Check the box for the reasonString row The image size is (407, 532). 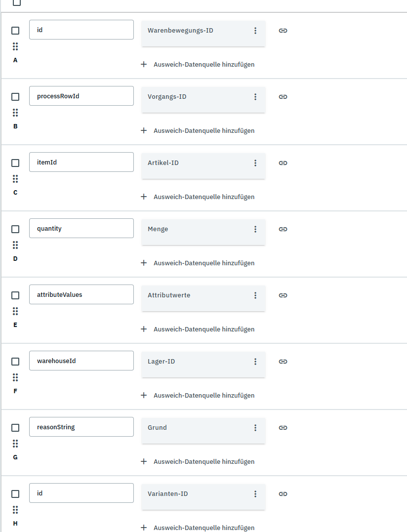coord(15,428)
